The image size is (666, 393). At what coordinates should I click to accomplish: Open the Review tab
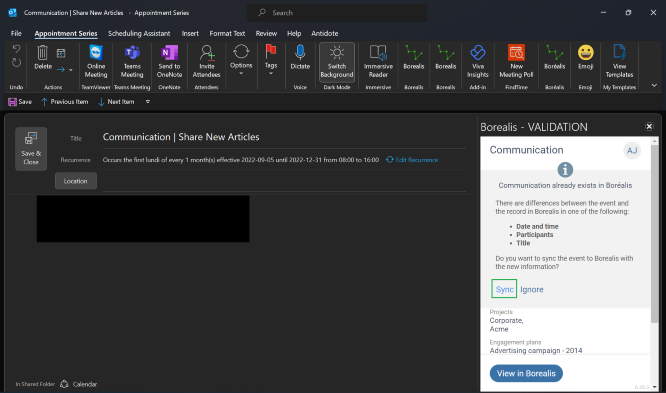coord(266,34)
